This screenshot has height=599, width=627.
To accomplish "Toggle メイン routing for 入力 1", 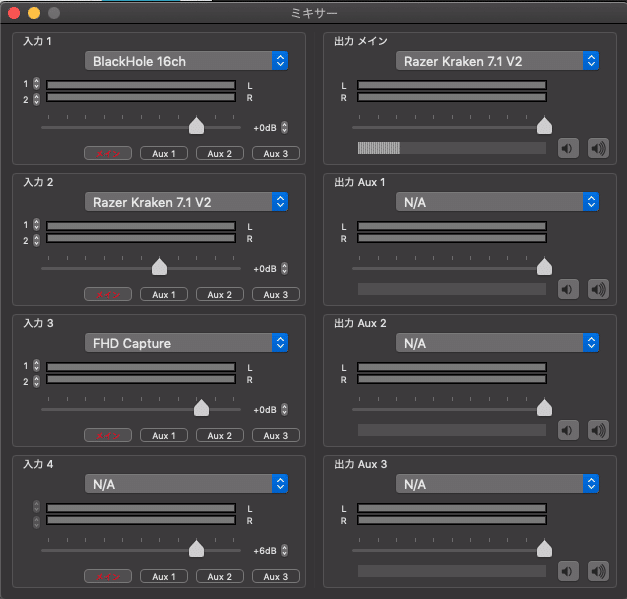I will (x=108, y=154).
